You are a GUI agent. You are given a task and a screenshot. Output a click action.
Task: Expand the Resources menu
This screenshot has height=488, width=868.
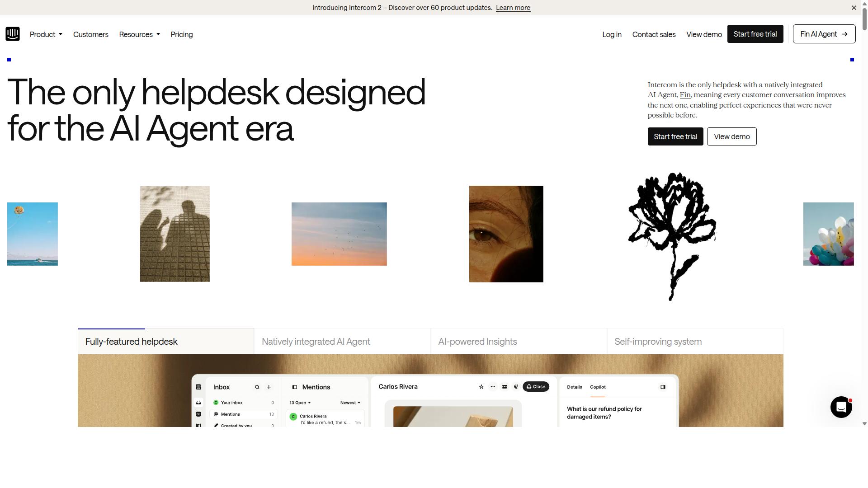tap(140, 34)
